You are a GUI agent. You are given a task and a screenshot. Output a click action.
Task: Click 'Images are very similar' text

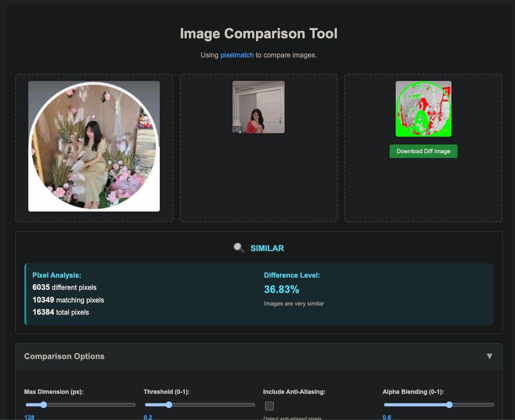coord(294,304)
